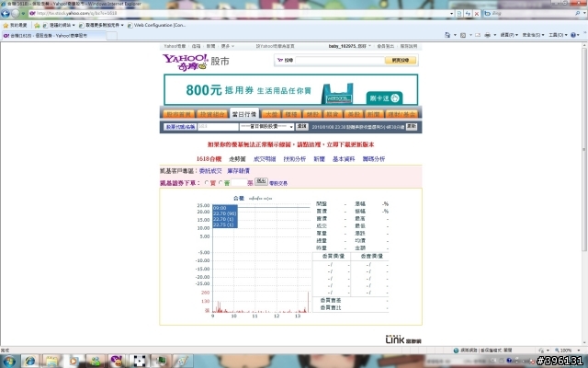
Task: Select the Yahoo 奇摩股市 browser tab
Action: (53, 35)
